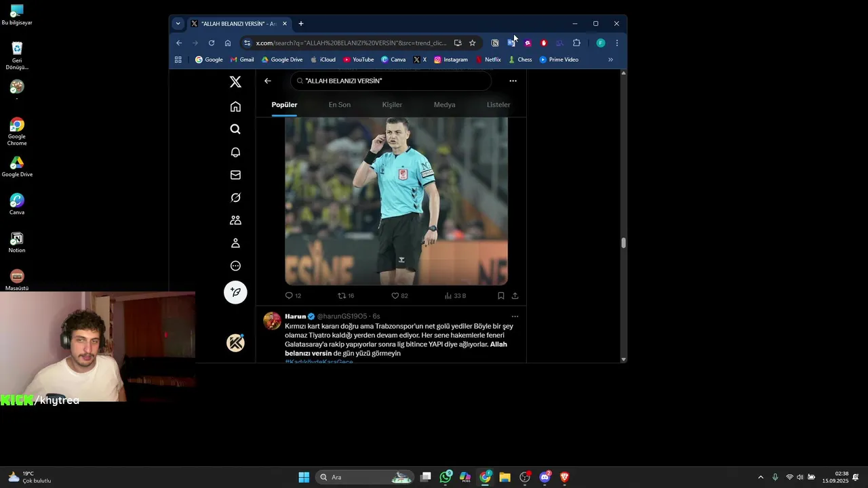This screenshot has height=488, width=868.
Task: Open a new Chrome tab
Action: pyautogui.click(x=301, y=24)
